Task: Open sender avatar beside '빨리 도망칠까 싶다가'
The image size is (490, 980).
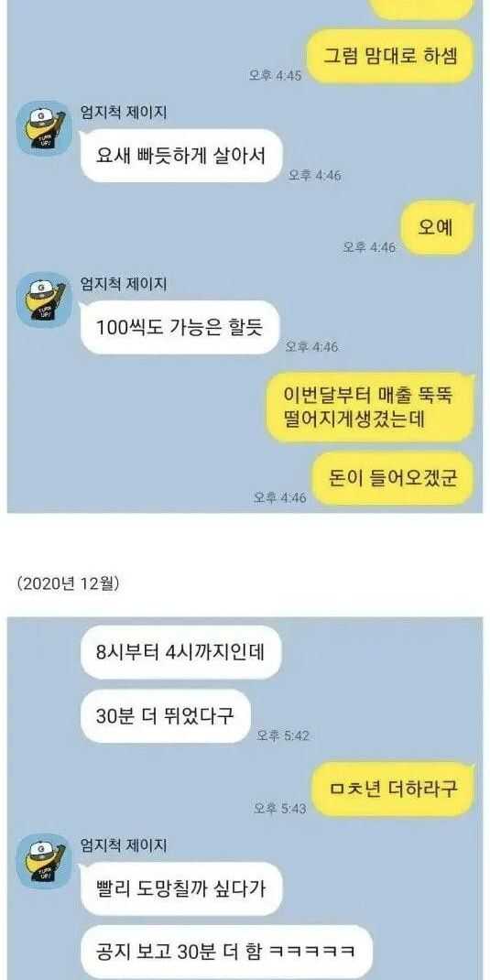Action: click(43, 861)
